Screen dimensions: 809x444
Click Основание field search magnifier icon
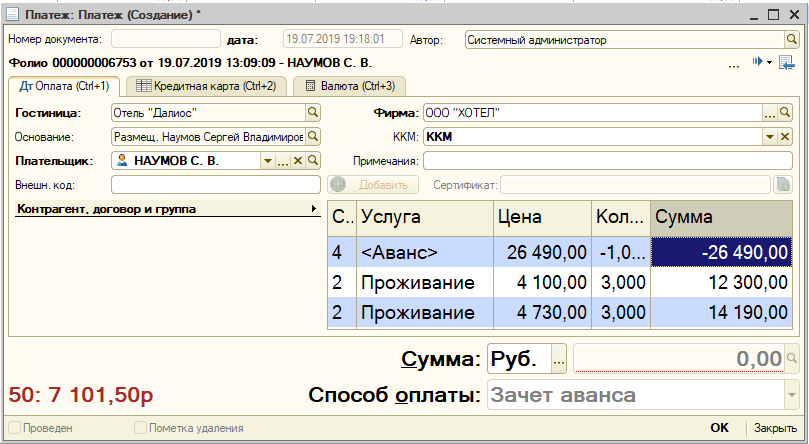[313, 137]
